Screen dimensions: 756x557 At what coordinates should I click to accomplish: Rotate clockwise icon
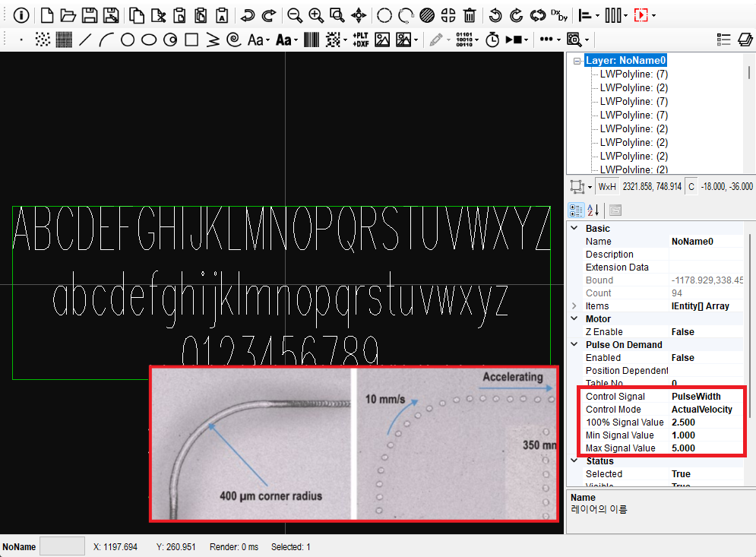pos(517,15)
